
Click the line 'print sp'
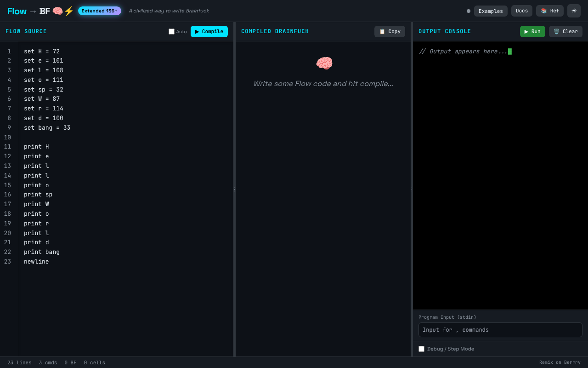click(38, 195)
